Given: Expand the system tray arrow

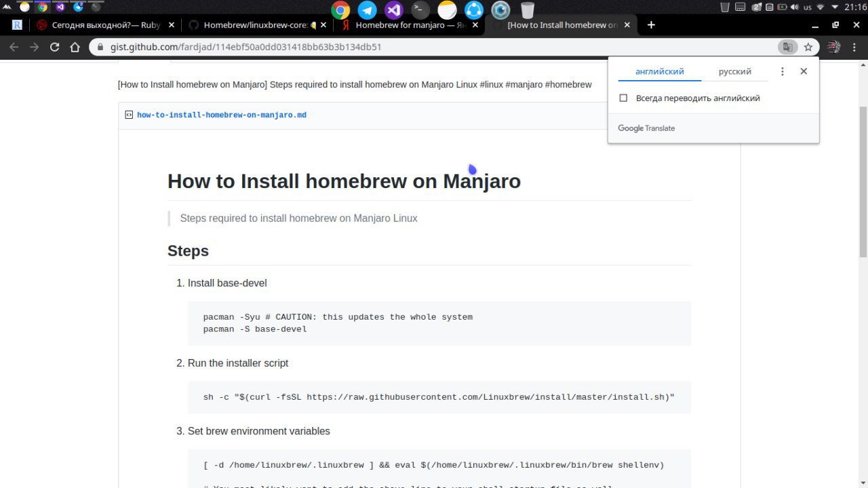Looking at the screenshot, I should coord(834,7).
